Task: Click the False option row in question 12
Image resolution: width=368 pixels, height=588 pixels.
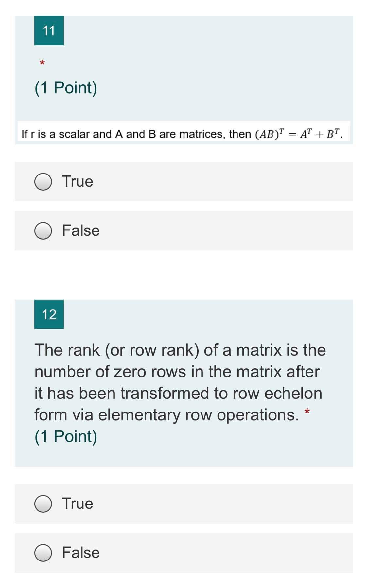Action: tap(183, 553)
